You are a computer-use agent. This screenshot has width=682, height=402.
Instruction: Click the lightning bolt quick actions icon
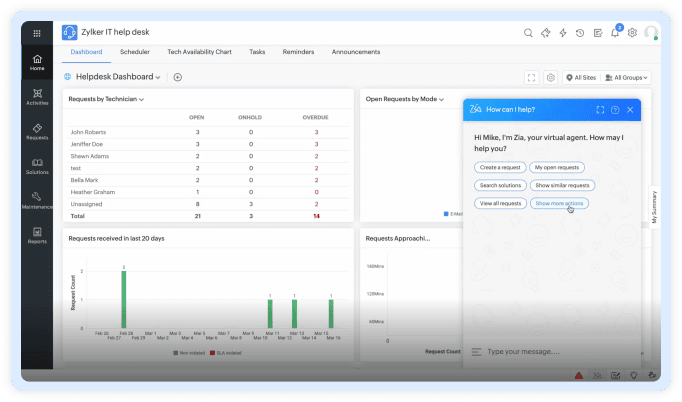(563, 33)
